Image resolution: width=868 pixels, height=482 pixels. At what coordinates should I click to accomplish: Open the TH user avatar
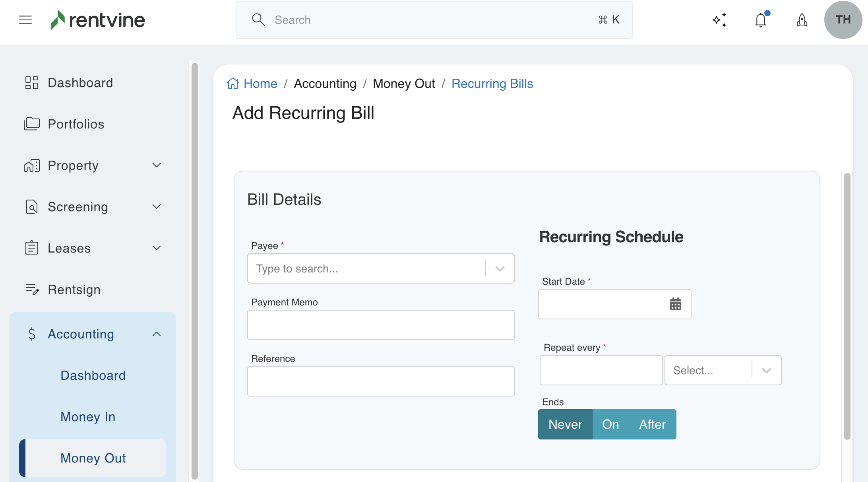point(843,20)
